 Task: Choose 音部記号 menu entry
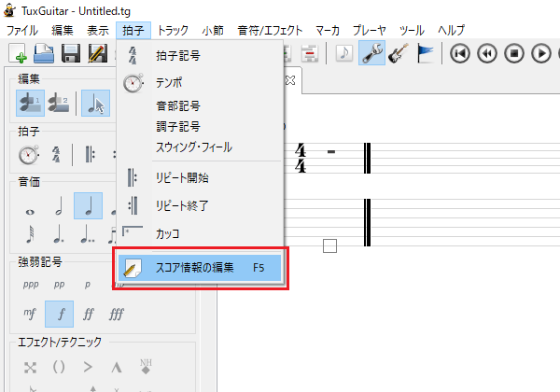[x=200, y=105]
